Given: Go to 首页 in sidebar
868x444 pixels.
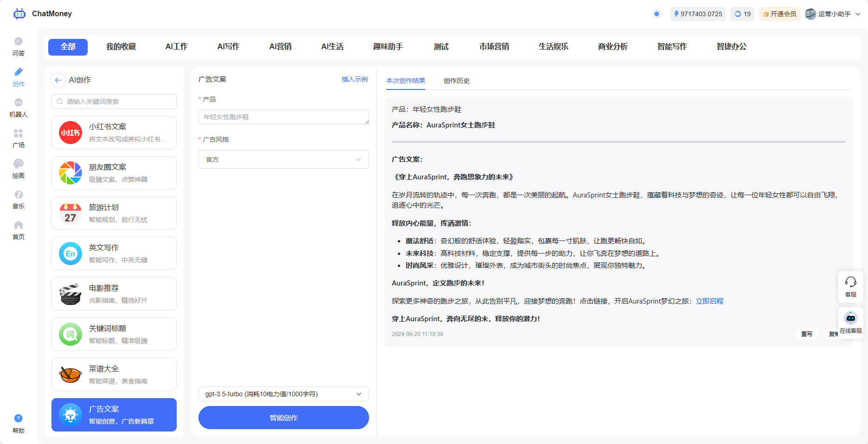Looking at the screenshot, I should pos(19,230).
